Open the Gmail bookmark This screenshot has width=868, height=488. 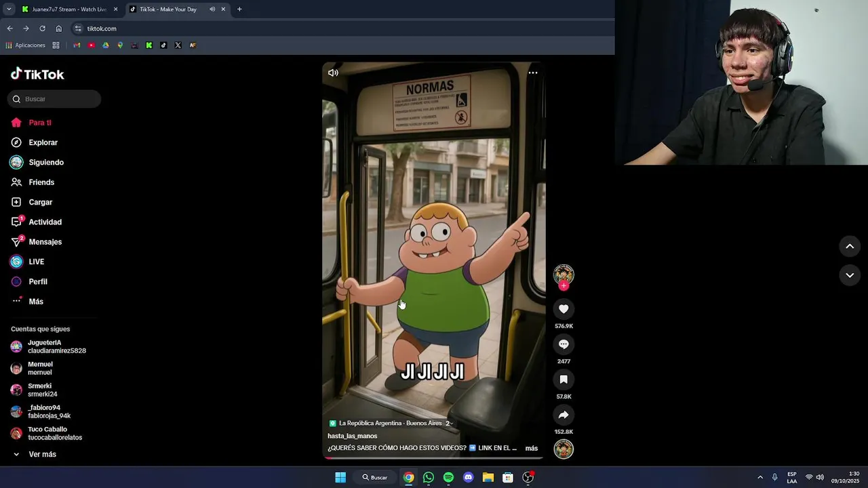click(77, 45)
